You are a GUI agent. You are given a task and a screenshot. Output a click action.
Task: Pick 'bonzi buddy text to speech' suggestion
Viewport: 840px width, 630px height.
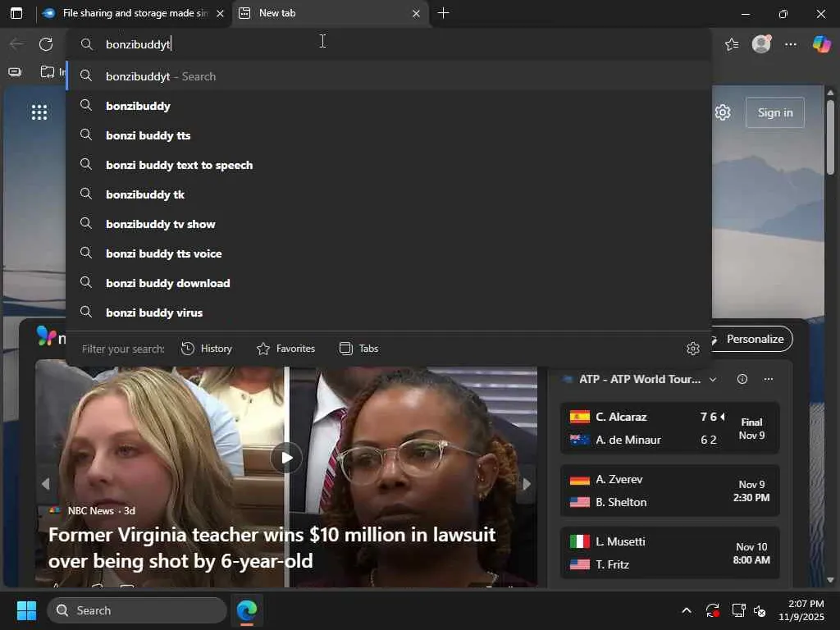click(x=389, y=165)
